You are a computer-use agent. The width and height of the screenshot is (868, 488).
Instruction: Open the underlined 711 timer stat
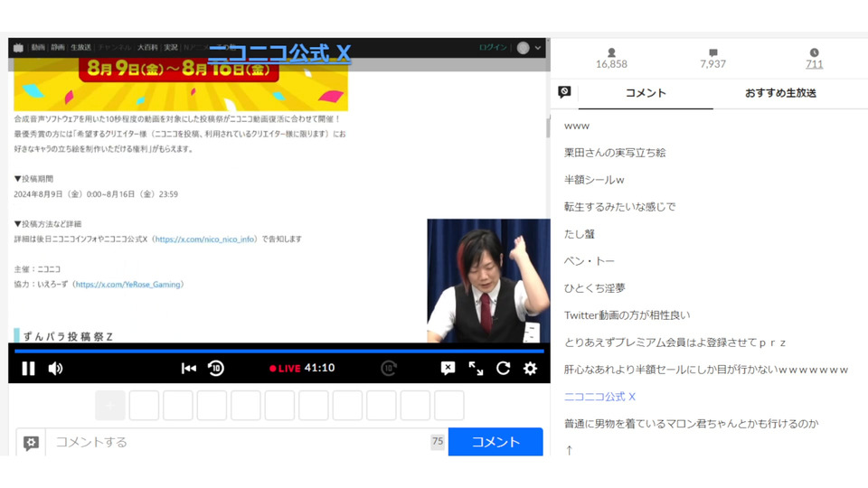tap(814, 64)
